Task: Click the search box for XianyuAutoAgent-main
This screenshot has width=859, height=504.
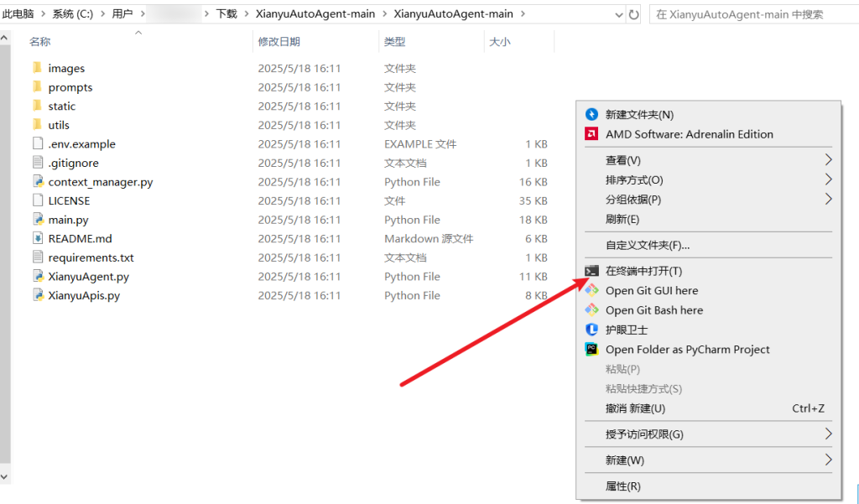Action: tap(751, 14)
